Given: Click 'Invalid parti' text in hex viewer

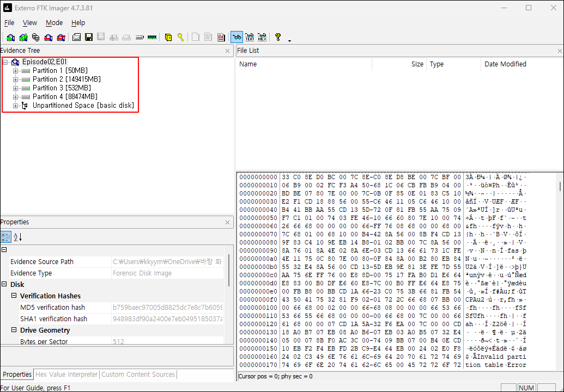Looking at the screenshot, I should 501,357.
